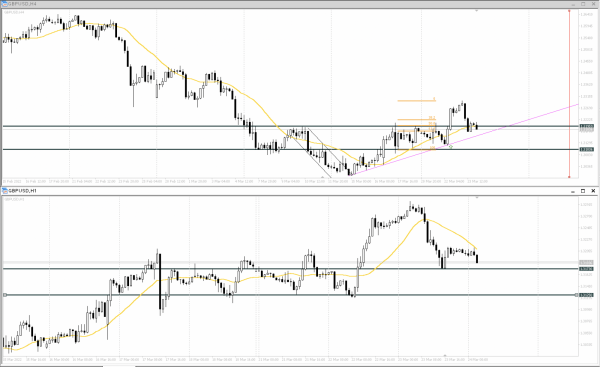Viewport: 600px width, 367px height.
Task: Minimize the GBPUSD,H1 chart window
Action: [x=573, y=191]
